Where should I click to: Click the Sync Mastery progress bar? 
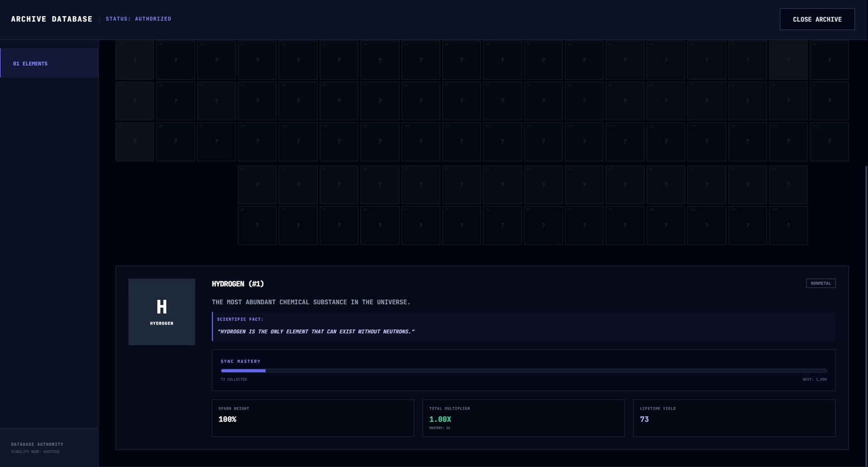pos(523,370)
